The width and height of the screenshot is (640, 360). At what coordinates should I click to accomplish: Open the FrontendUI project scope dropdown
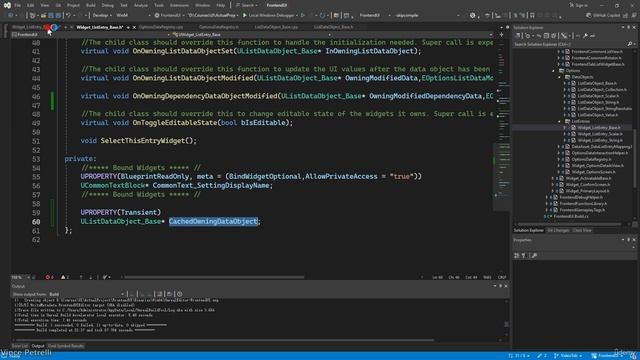coord(90,35)
